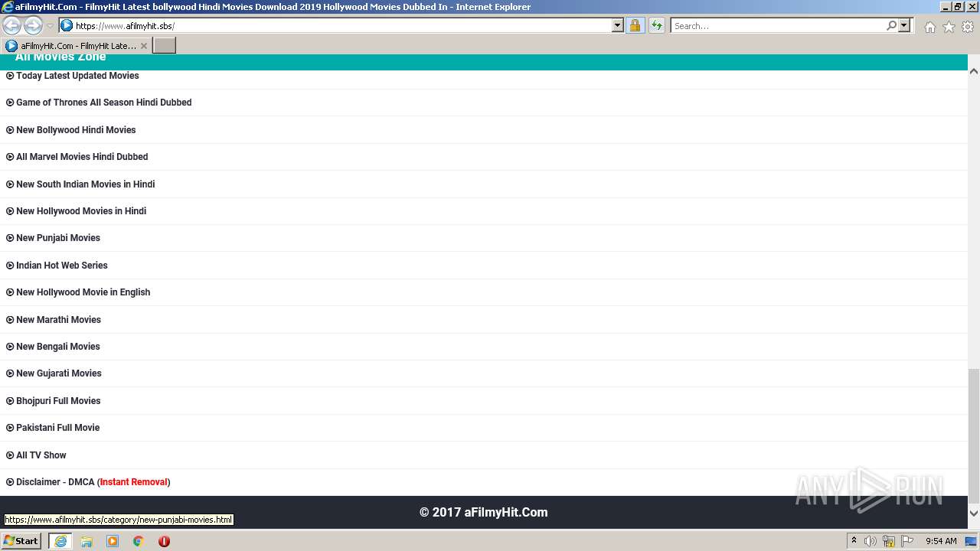Open the network tray icon
This screenshot has height=551, width=980.
click(889, 541)
